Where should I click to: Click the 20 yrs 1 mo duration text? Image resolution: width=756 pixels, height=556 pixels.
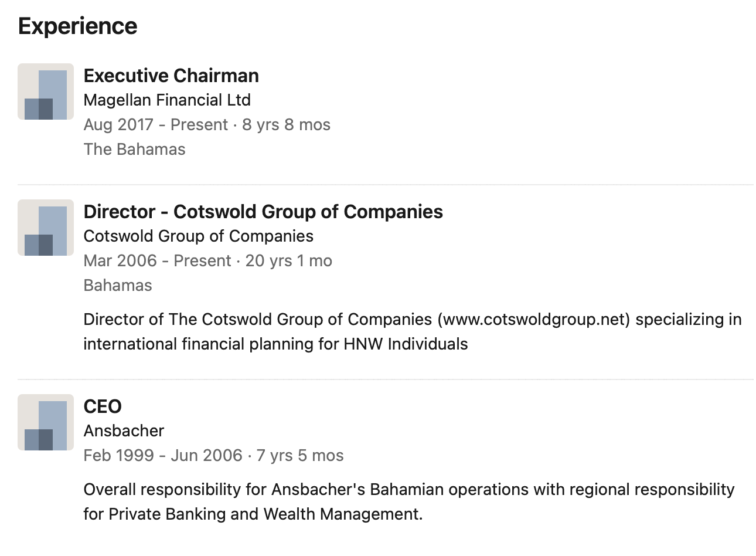pyautogui.click(x=288, y=261)
